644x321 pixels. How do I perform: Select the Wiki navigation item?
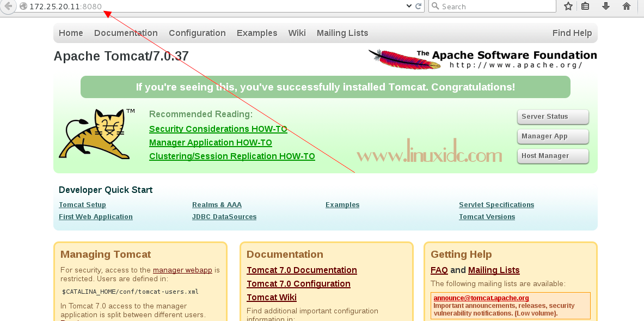[297, 33]
